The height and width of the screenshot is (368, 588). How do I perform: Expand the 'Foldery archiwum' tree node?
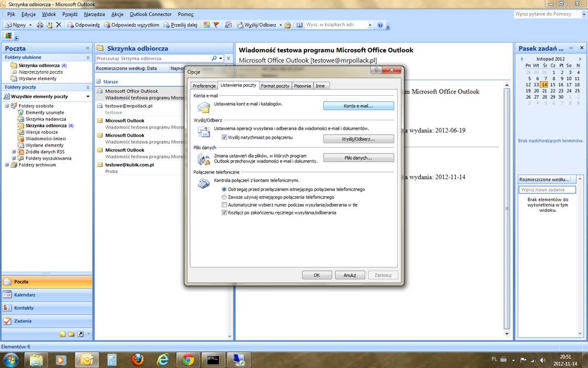[7, 165]
